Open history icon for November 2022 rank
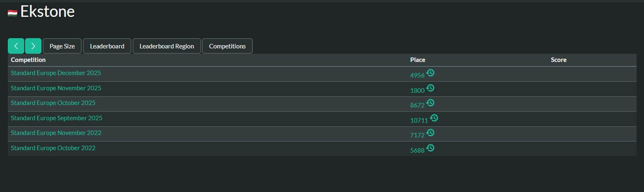The width and height of the screenshot is (644, 192). pos(430,133)
